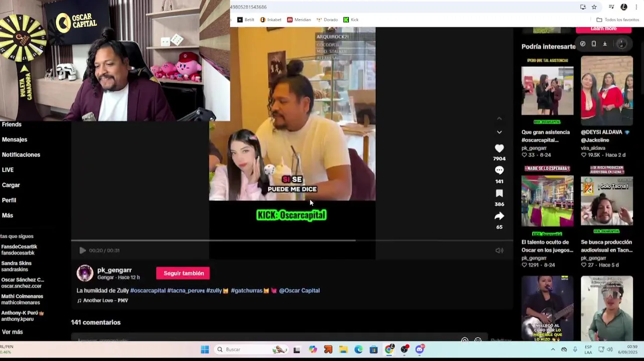The image size is (644, 361).
Task: Open the Meridian bookmark
Action: [x=299, y=20]
